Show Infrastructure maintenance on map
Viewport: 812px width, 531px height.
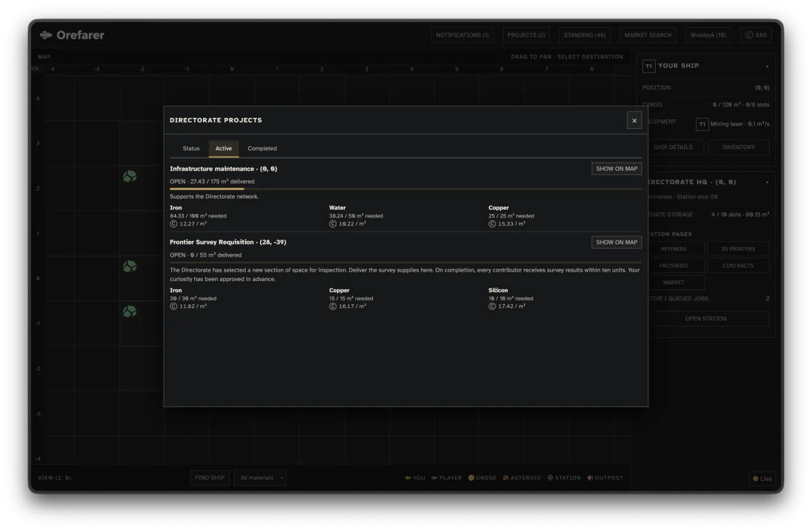616,169
